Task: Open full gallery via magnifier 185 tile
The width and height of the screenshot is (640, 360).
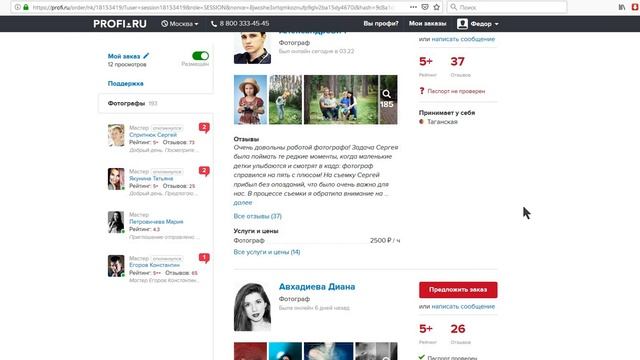Action: pos(388,100)
